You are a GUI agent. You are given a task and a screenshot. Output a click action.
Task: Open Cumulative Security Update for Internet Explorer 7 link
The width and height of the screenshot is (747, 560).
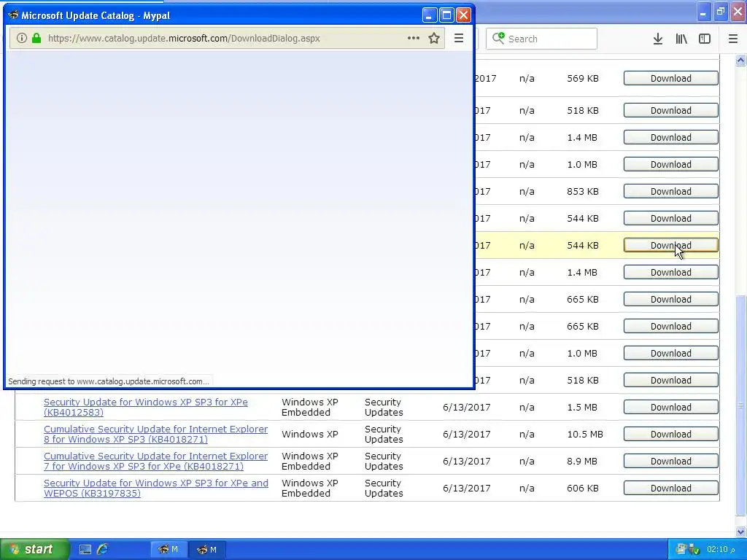(156, 461)
